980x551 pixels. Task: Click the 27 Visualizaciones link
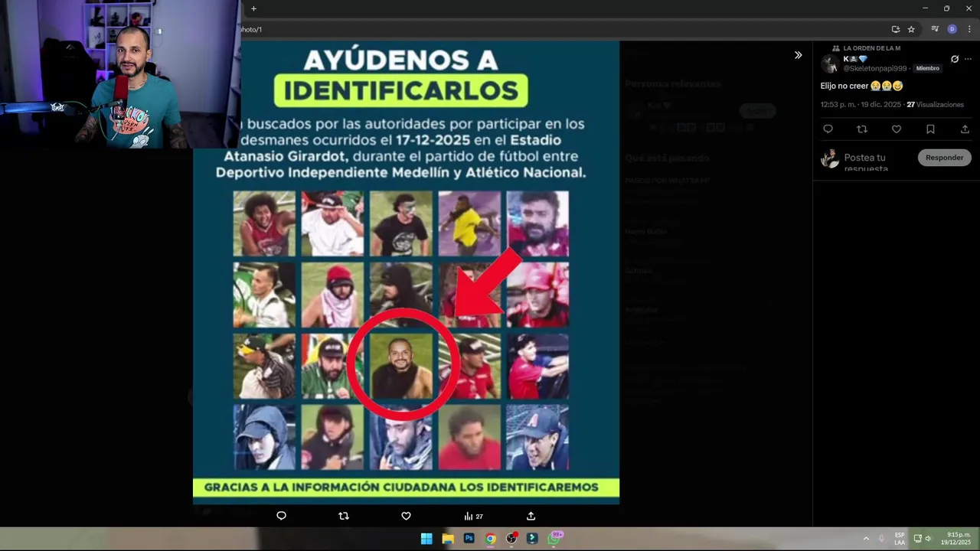(x=935, y=104)
